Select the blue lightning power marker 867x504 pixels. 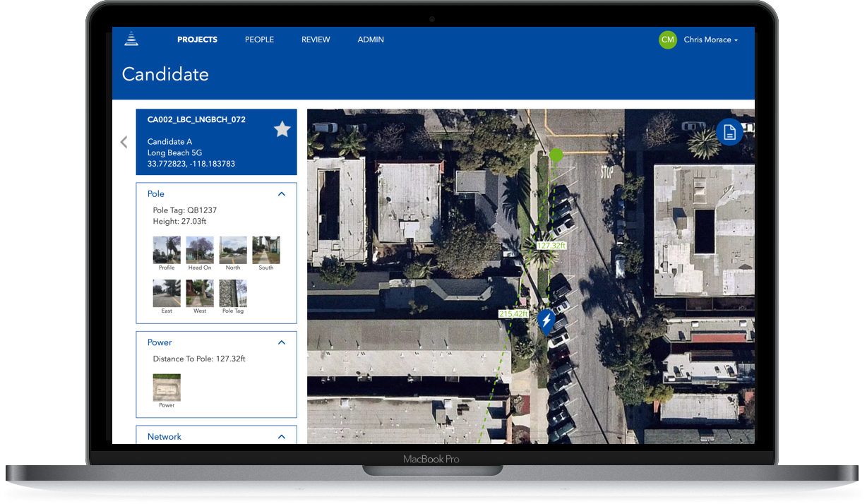click(x=546, y=321)
